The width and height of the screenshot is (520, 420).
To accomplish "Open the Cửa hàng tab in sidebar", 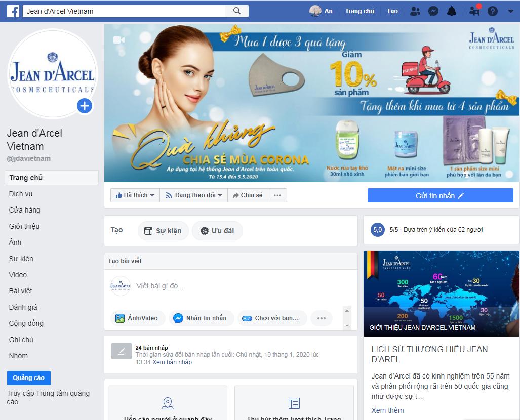I will pyautogui.click(x=24, y=210).
